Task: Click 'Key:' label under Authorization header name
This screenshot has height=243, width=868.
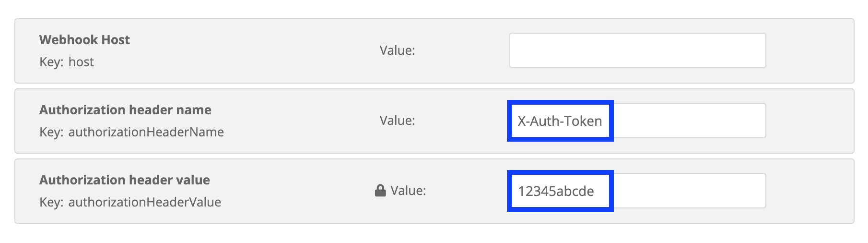Action: click(51, 132)
